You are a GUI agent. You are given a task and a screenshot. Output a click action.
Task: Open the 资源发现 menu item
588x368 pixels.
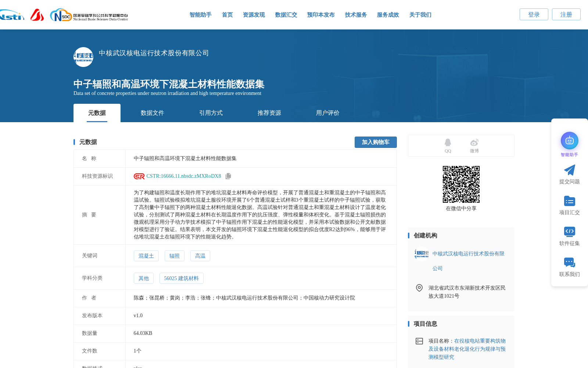[254, 15]
